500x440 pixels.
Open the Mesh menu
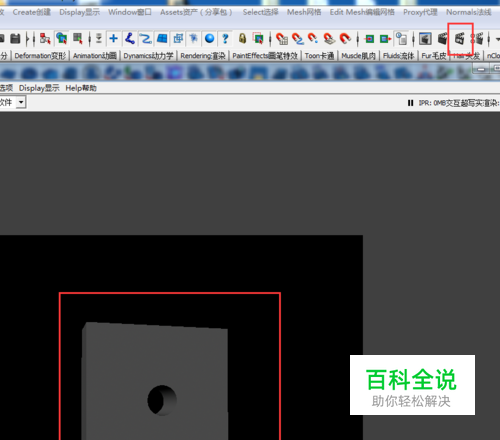tap(304, 12)
